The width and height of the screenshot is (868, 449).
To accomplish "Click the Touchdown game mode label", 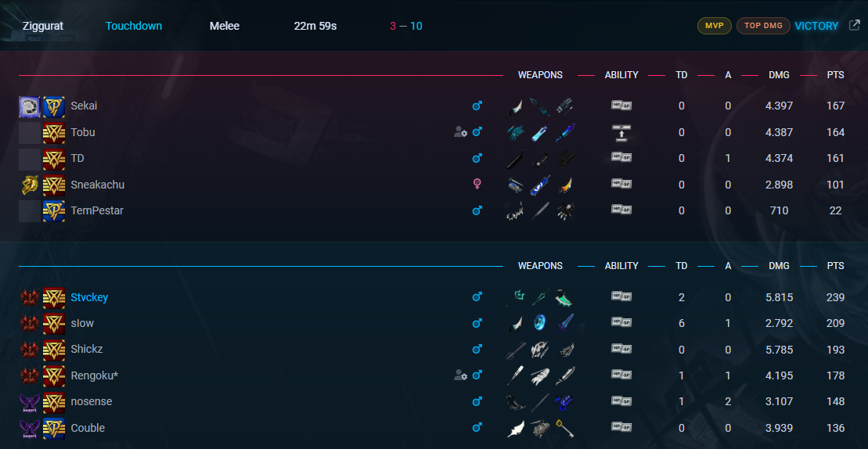I will tap(134, 26).
